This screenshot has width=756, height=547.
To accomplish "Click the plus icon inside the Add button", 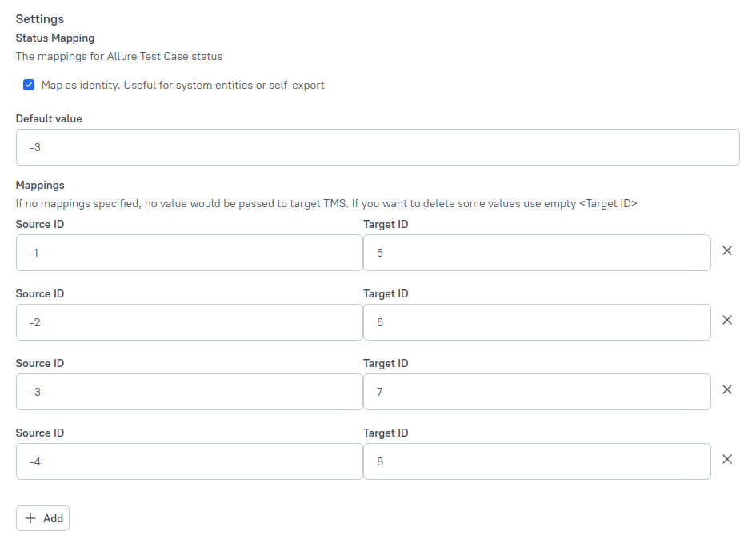I will point(31,518).
